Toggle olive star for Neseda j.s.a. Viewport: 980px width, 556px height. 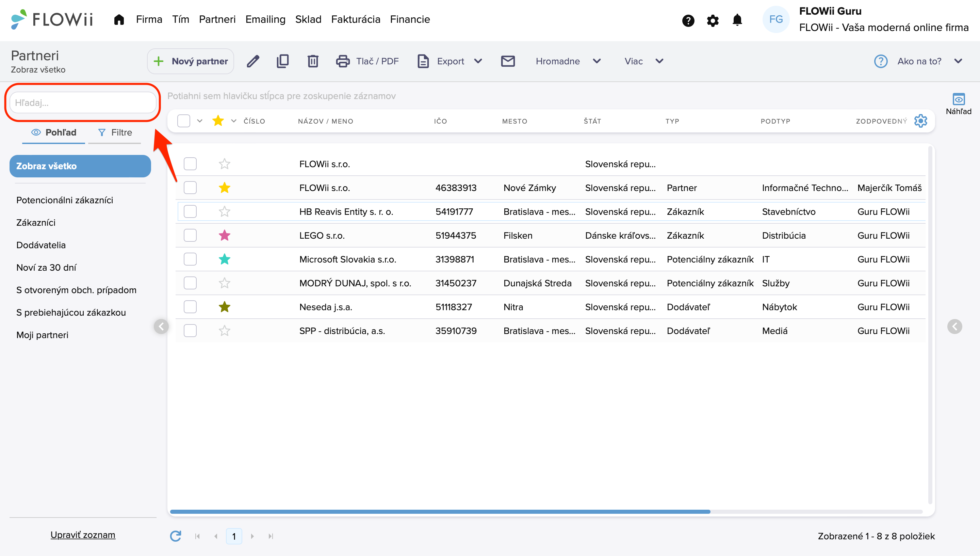coord(224,307)
